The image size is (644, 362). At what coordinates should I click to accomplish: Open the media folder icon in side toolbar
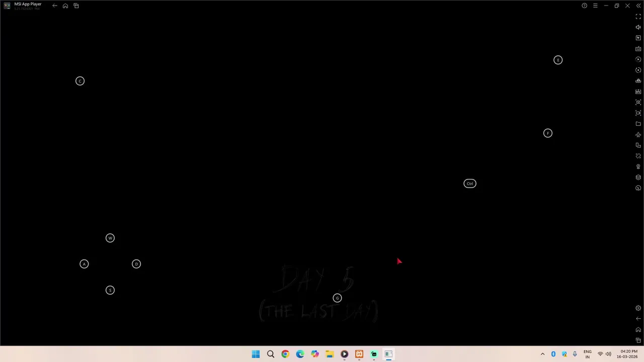point(638,124)
